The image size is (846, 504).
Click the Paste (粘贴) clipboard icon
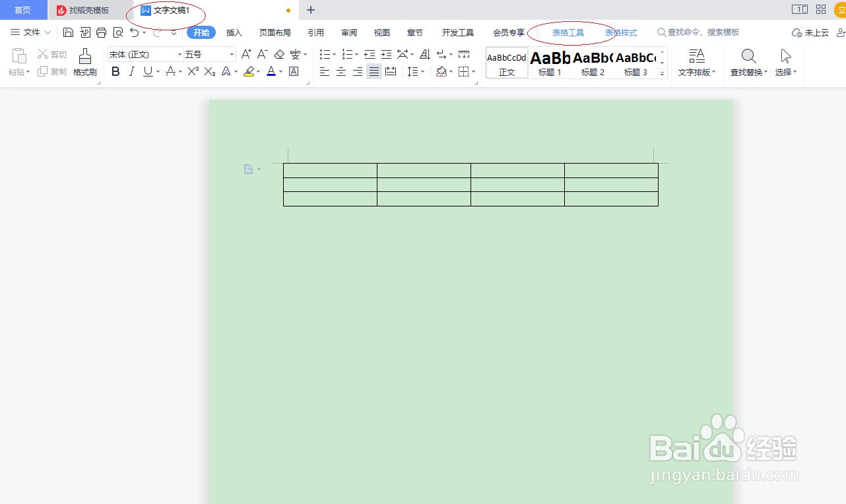click(x=19, y=56)
